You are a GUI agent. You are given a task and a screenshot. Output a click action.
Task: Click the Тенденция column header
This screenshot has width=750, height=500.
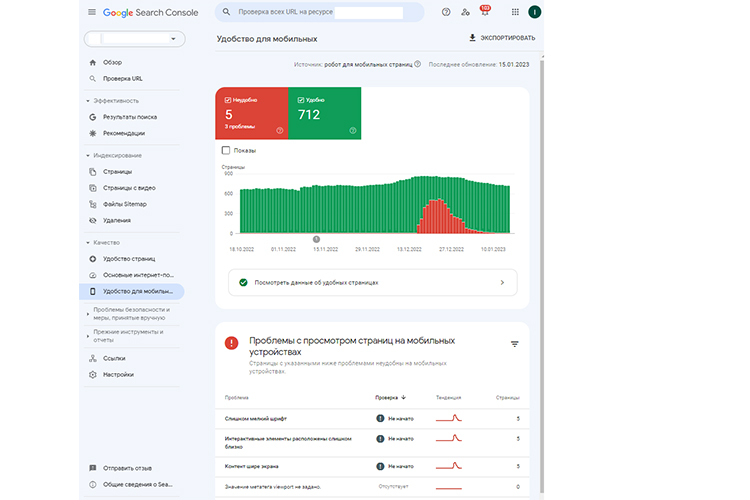(448, 398)
